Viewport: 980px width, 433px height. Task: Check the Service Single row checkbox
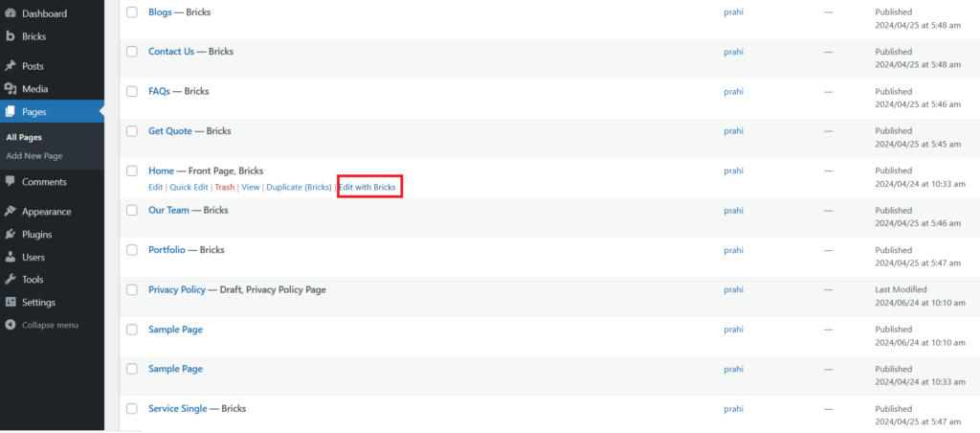pos(132,409)
